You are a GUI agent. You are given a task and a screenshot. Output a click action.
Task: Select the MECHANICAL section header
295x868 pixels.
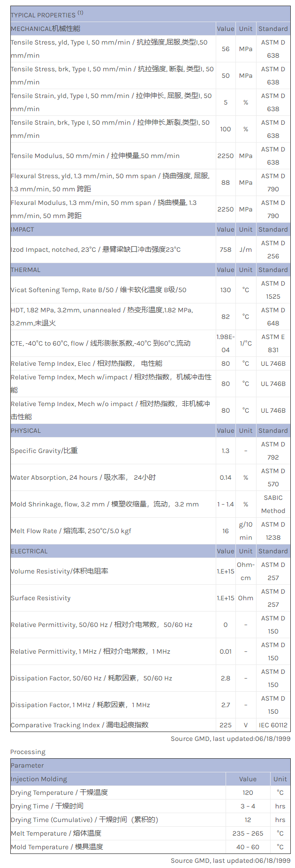[45, 29]
